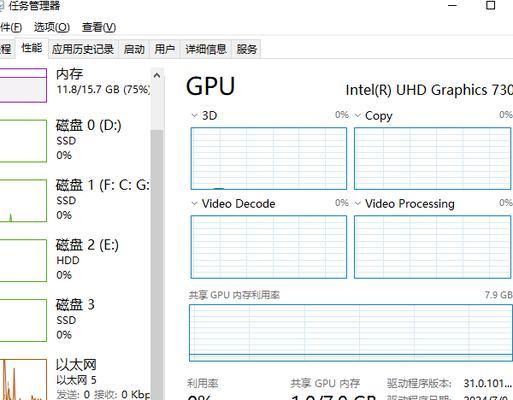Choose the Disk 2 (E:) HDD entry
This screenshot has width=513, height=400.
[x=75, y=260]
